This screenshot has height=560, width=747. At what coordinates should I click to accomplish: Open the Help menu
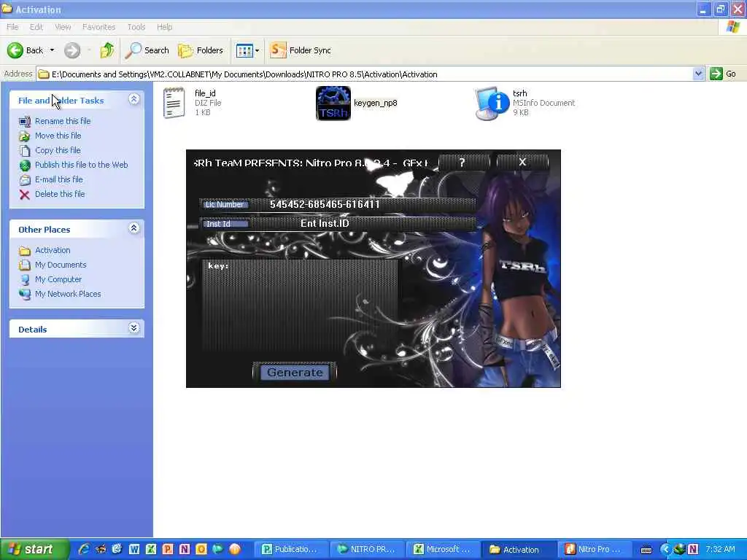164,27
